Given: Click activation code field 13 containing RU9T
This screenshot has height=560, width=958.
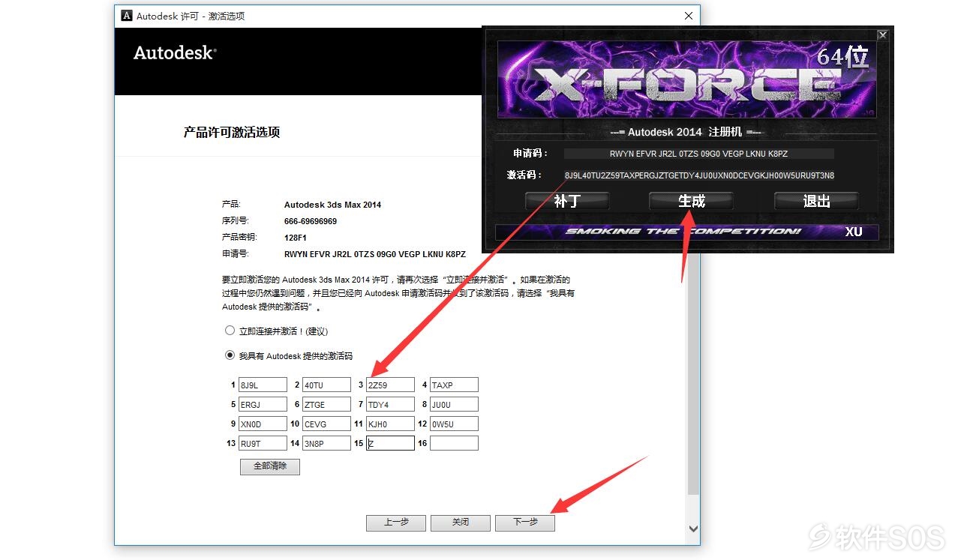Looking at the screenshot, I should pyautogui.click(x=263, y=443).
